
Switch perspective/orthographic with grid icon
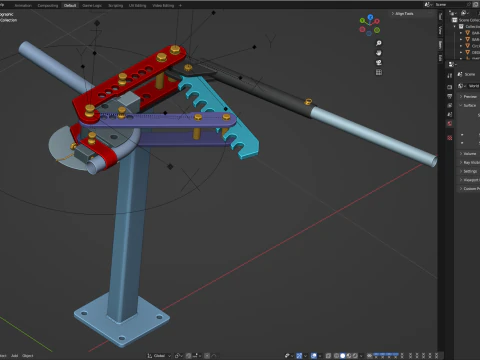pos(379,72)
